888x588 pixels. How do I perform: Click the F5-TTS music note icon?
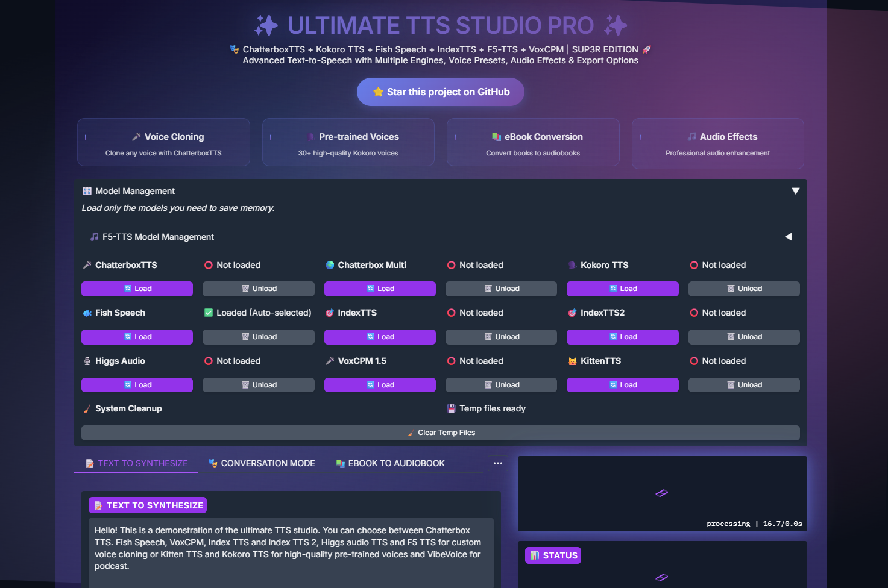coord(95,237)
